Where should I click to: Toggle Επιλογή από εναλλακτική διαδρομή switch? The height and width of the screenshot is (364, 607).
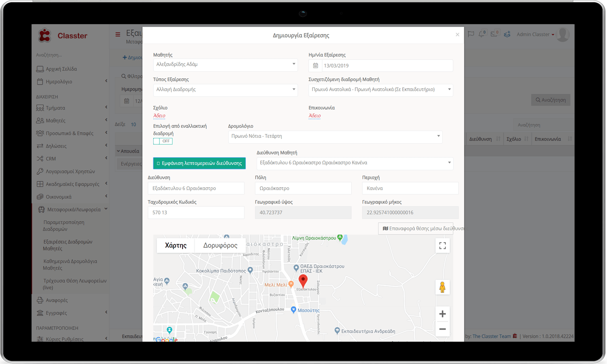[x=163, y=141]
